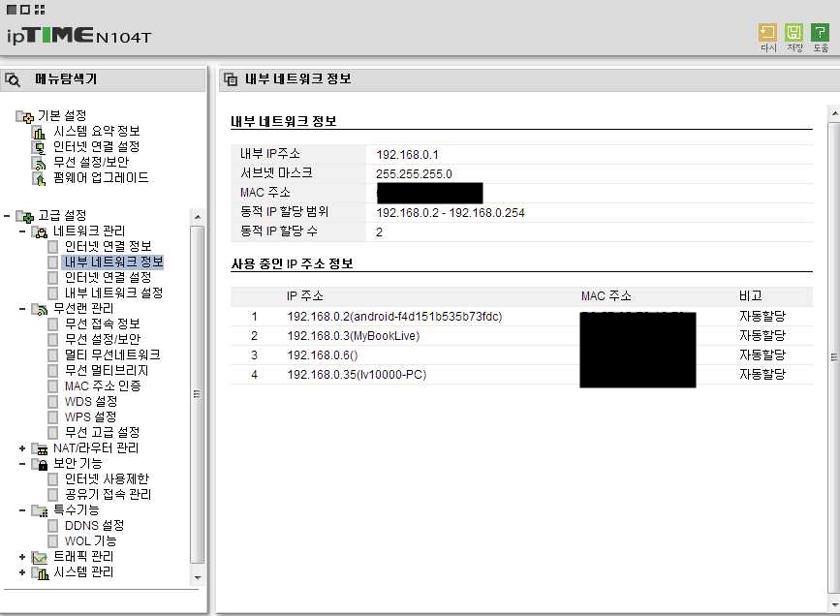Click the 펌웨어 업그레이드 icon in basic settings
Viewport: 840px width, 616px height.
40,178
